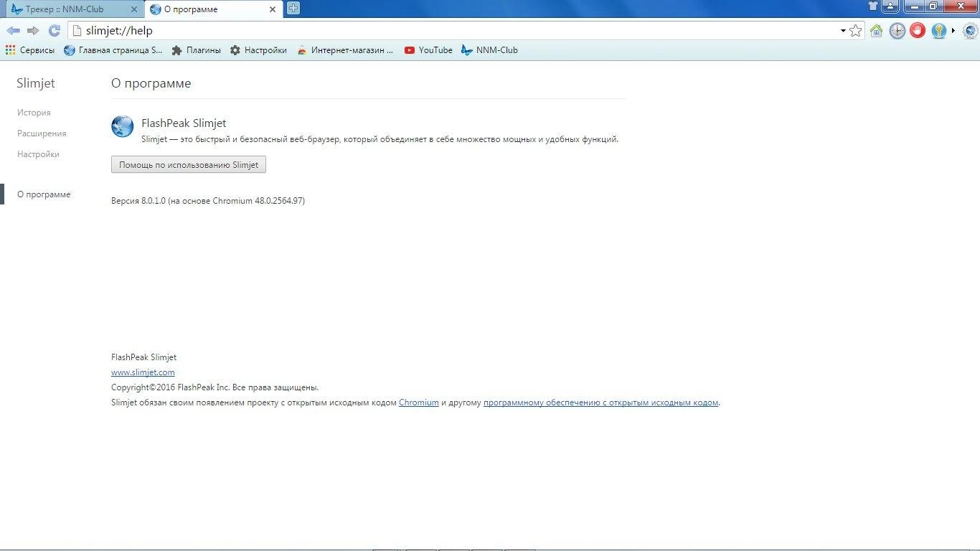Open Расширения in the sidebar
The height and width of the screenshot is (551, 980).
point(42,133)
